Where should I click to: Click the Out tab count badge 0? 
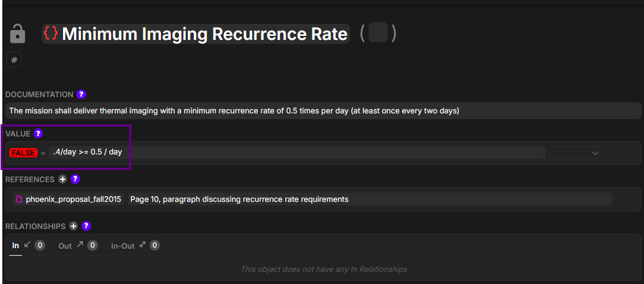[93, 245]
